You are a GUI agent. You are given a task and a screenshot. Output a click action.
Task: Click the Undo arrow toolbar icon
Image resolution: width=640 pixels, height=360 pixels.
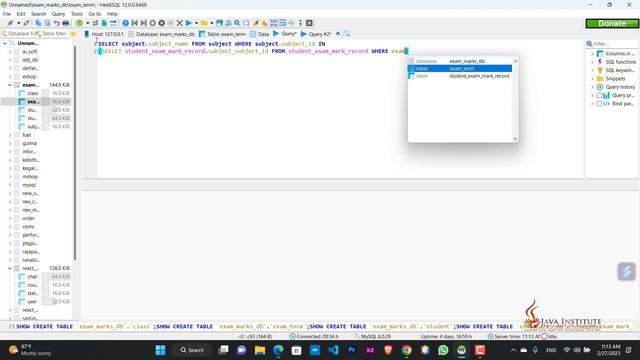click(56, 23)
